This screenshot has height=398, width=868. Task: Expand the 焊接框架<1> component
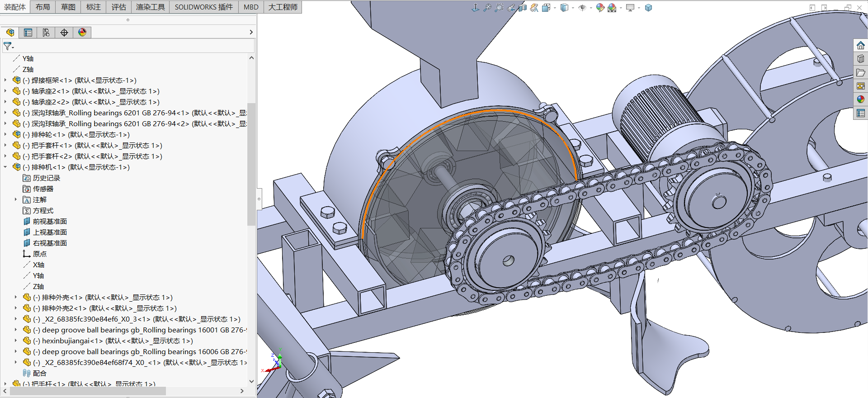5,80
